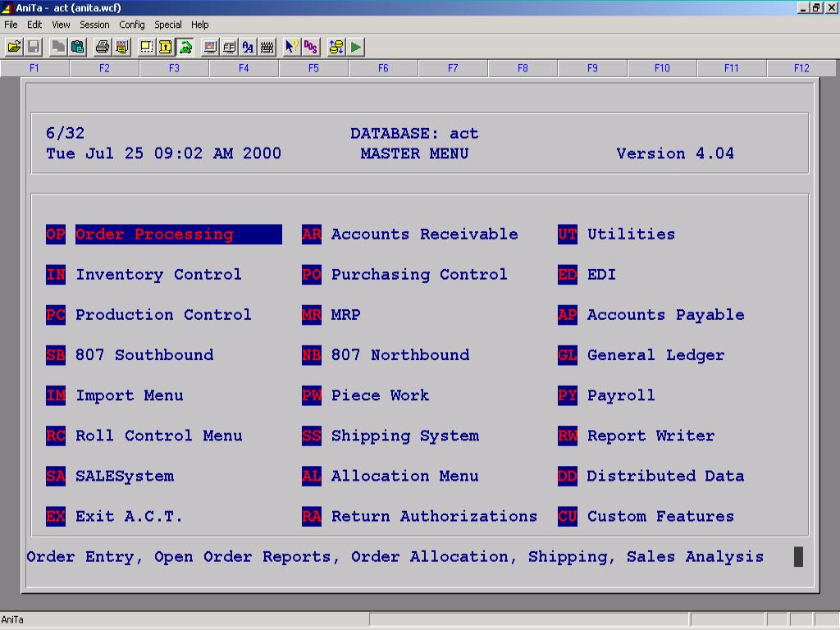Click the F1 function key button

click(34, 68)
